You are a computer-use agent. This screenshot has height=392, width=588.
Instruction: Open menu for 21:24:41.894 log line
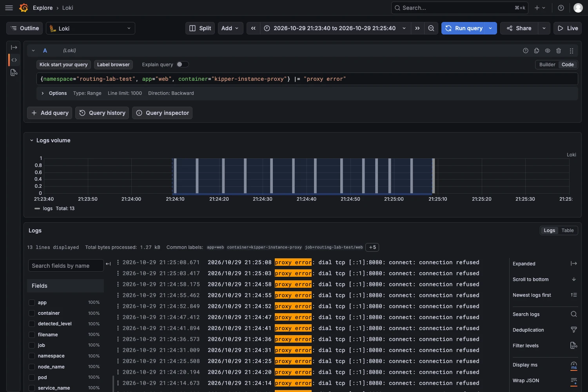118,328
